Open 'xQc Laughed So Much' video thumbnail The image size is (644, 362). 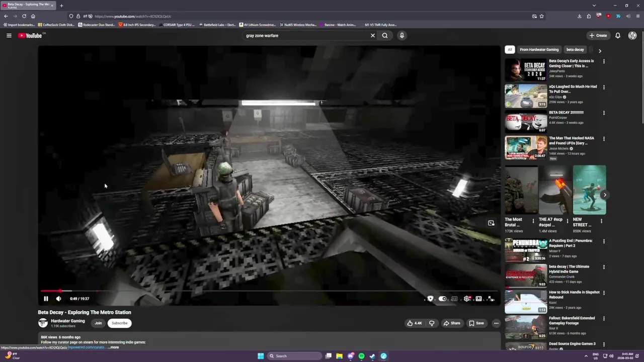pos(526,96)
